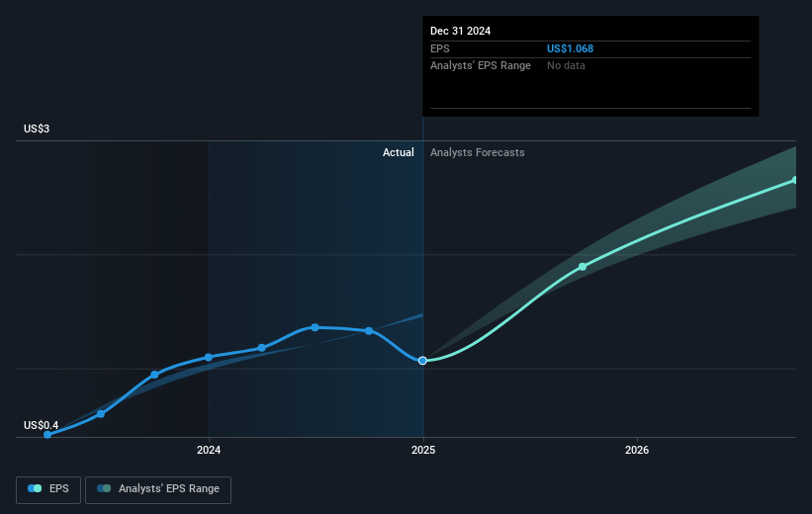
Task: Click the Actual section label
Action: 399,152
